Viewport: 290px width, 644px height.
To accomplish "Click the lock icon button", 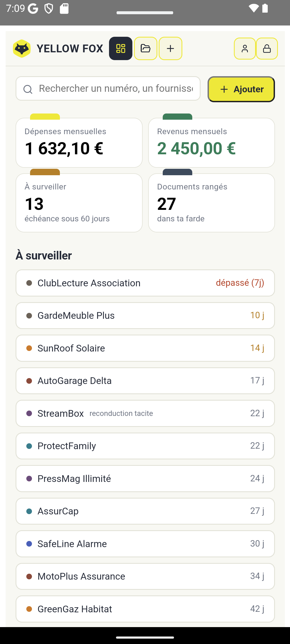I will (267, 49).
